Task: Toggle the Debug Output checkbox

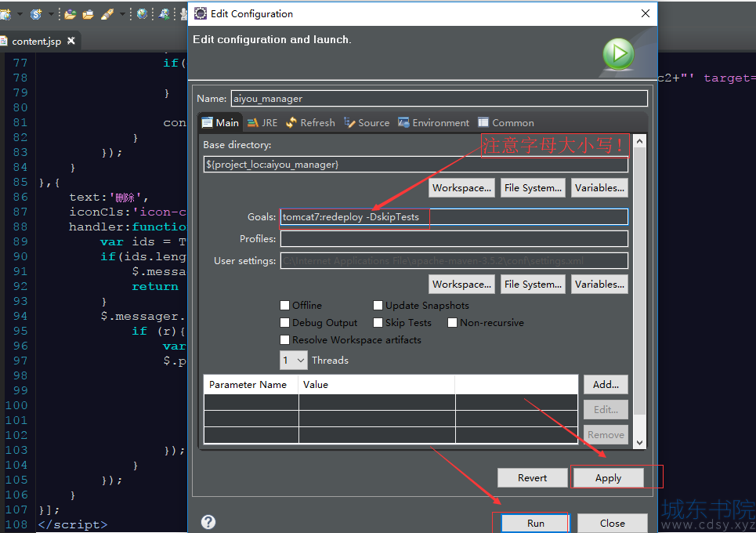Action: tap(285, 323)
